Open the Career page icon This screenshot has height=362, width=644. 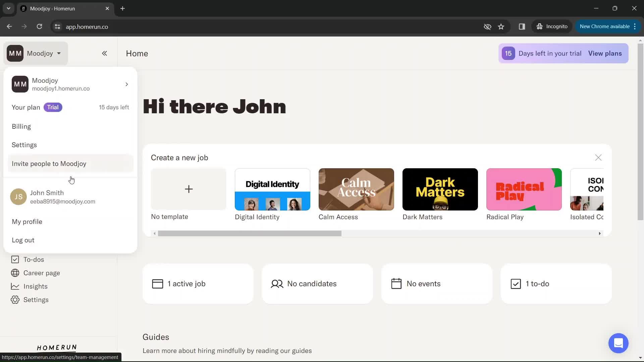(15, 273)
